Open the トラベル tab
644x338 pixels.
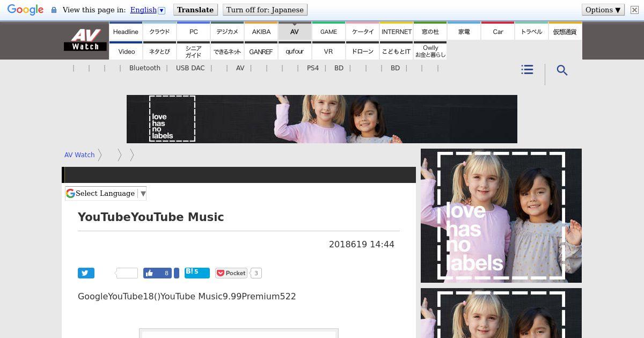pos(532,32)
